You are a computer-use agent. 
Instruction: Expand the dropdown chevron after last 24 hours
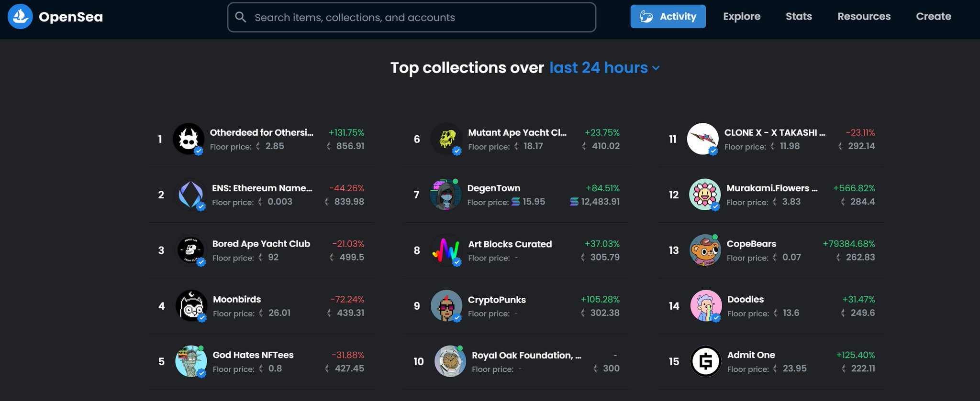click(x=656, y=68)
